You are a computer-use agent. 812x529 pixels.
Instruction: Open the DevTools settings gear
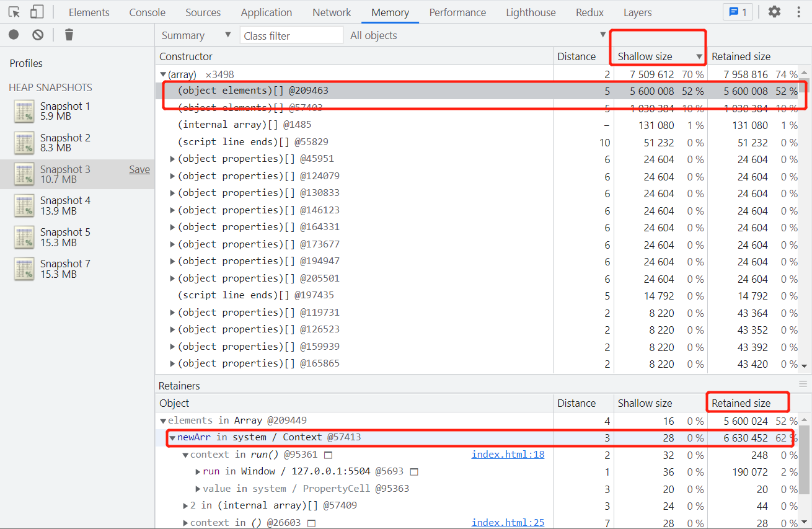[x=774, y=12]
